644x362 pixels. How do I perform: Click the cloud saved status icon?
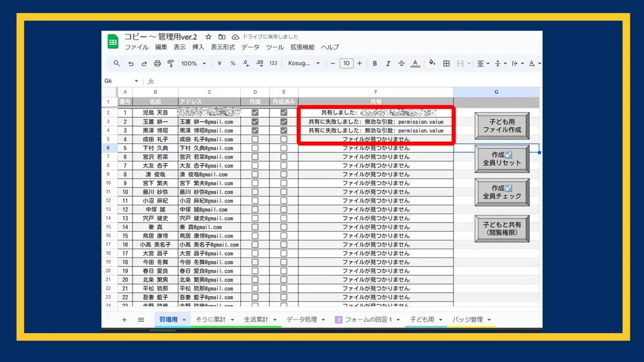point(235,37)
